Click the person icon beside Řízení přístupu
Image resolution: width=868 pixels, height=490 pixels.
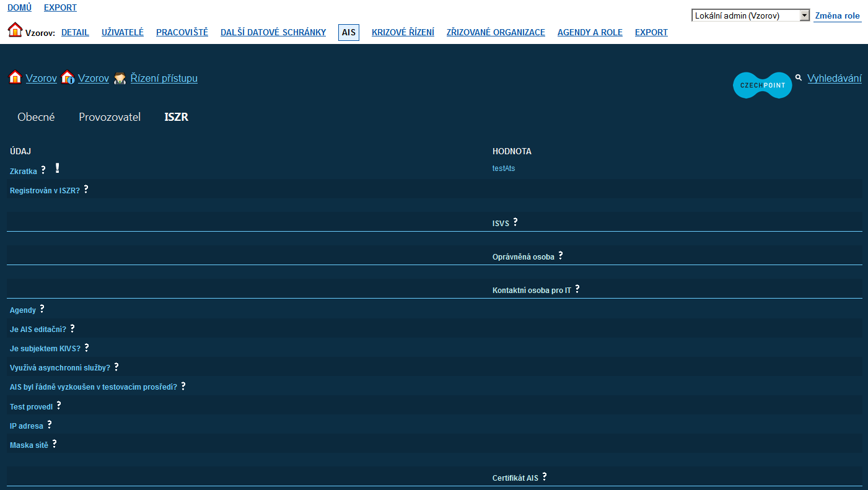tap(120, 77)
